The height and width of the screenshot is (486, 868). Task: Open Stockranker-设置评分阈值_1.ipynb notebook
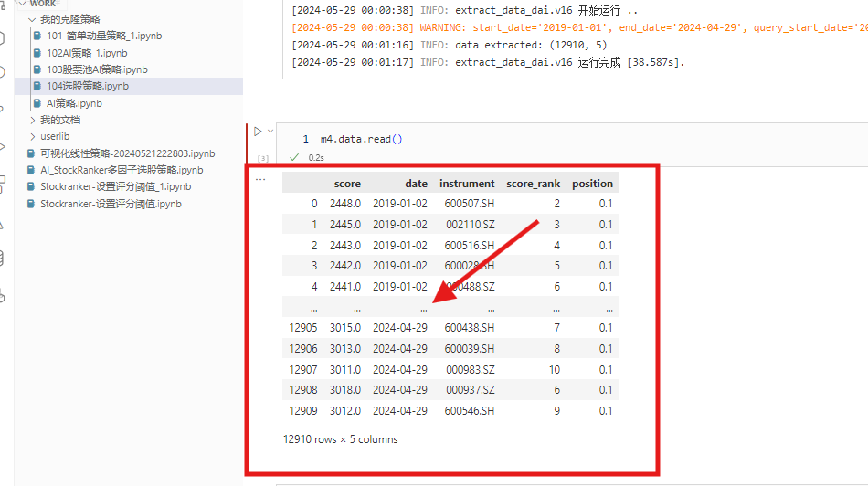116,186
